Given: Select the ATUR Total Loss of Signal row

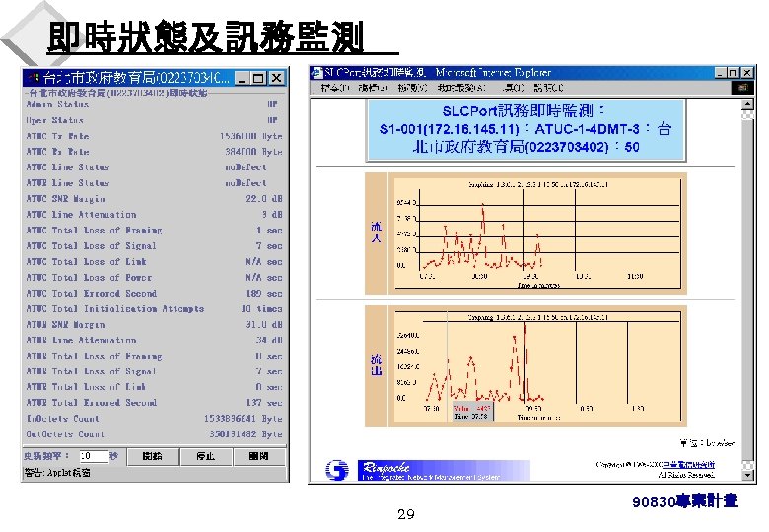Looking at the screenshot, I should 154,371.
